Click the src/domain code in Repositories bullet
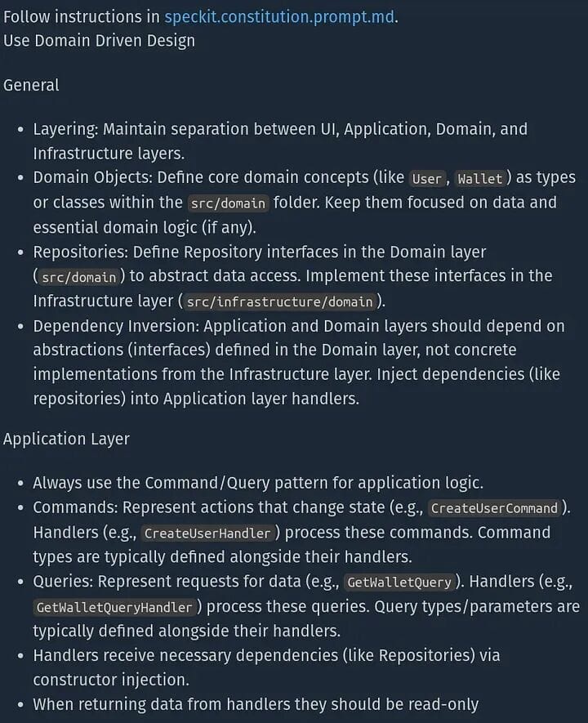 (78, 277)
